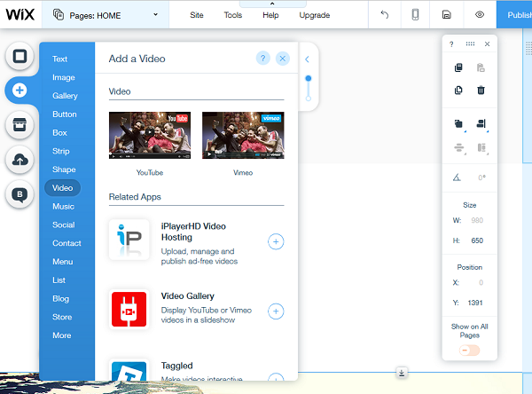This screenshot has width=532, height=394.
Task: Click the Publish button
Action: point(514,14)
